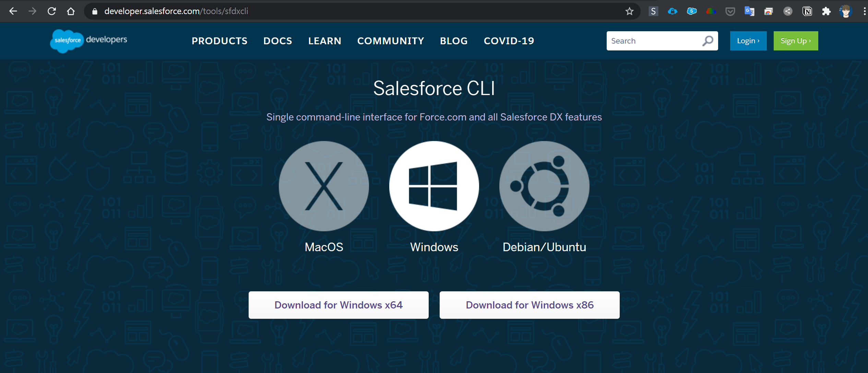Open the LEARN navigation menu
868x373 pixels.
pos(325,41)
